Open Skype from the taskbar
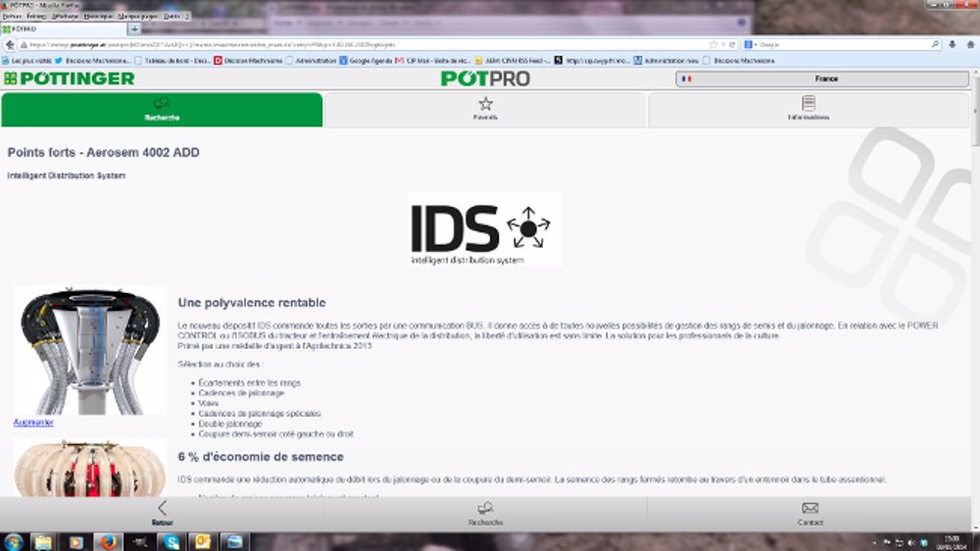 (171, 541)
